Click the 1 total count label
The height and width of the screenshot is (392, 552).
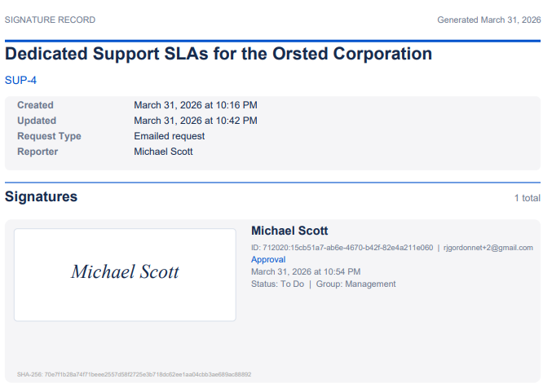click(527, 198)
